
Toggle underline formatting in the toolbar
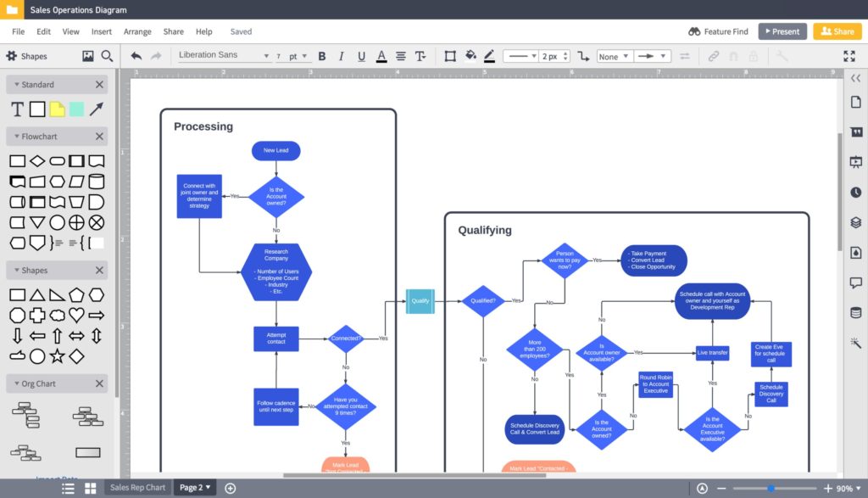(360, 56)
